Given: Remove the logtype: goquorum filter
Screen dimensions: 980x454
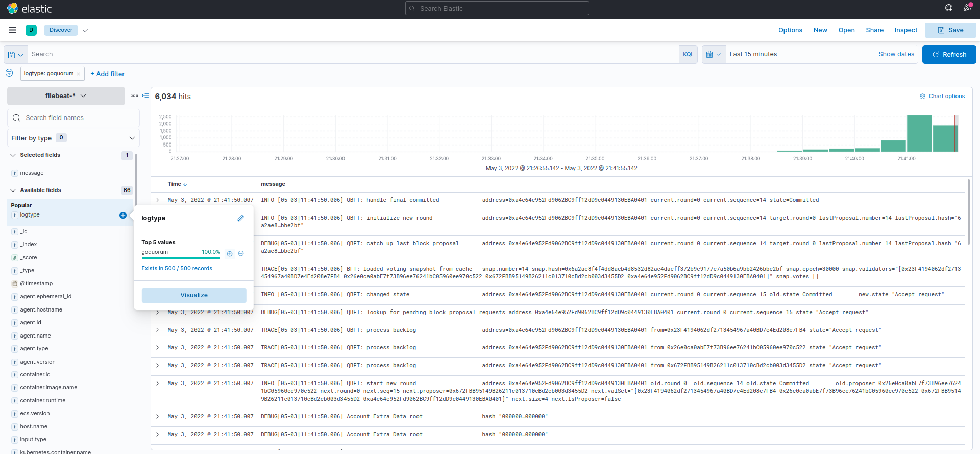Looking at the screenshot, I should (78, 74).
